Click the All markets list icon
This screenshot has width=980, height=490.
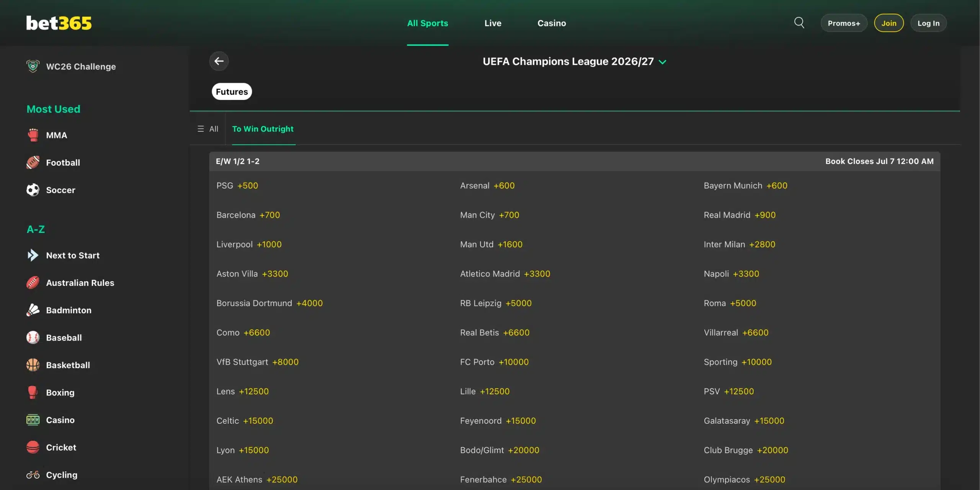[x=201, y=129]
